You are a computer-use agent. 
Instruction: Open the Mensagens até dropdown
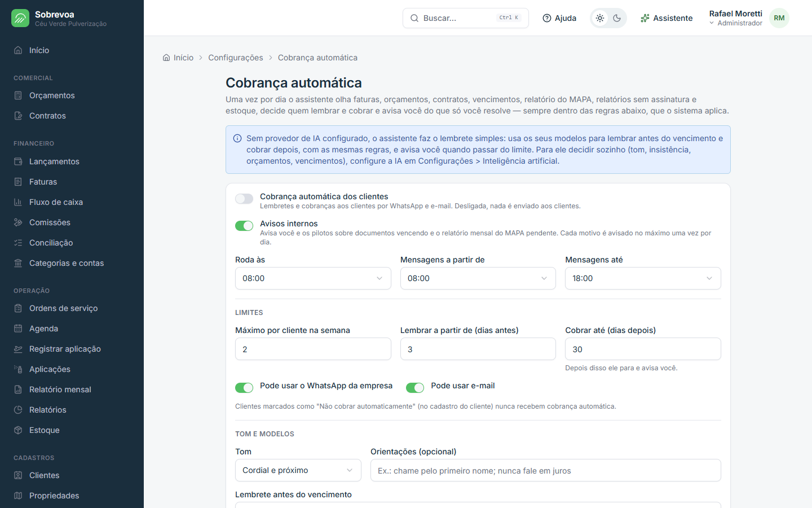point(643,278)
